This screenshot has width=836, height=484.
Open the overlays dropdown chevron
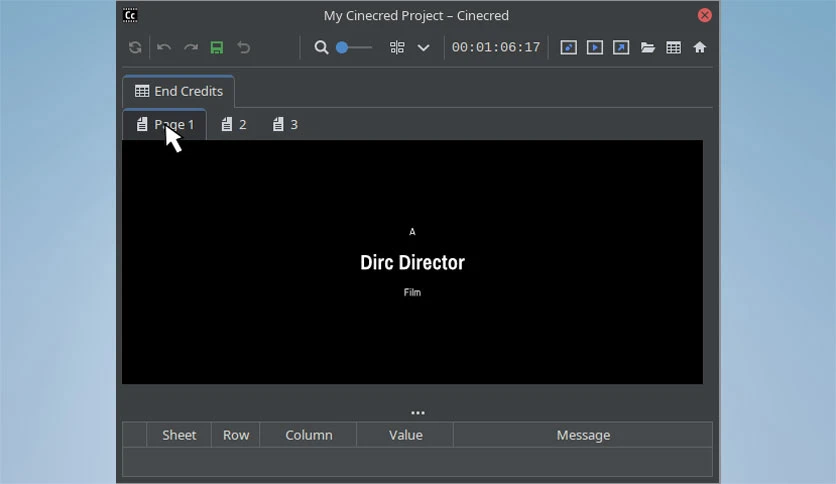(x=423, y=48)
